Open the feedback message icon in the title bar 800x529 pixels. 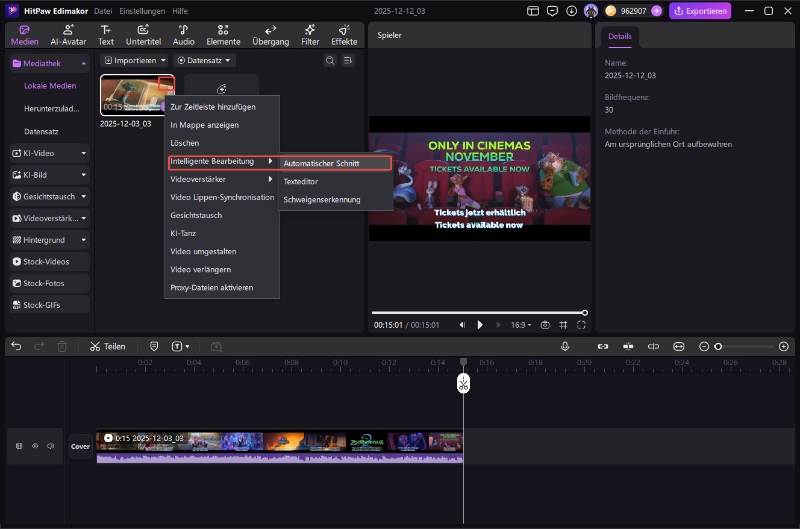pyautogui.click(x=552, y=11)
